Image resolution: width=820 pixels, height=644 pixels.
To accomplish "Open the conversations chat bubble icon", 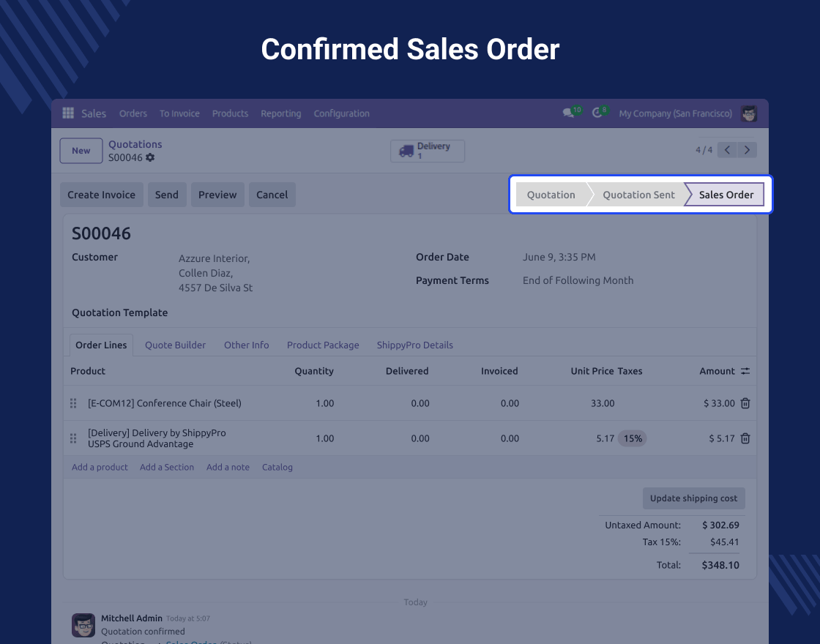I will point(568,113).
